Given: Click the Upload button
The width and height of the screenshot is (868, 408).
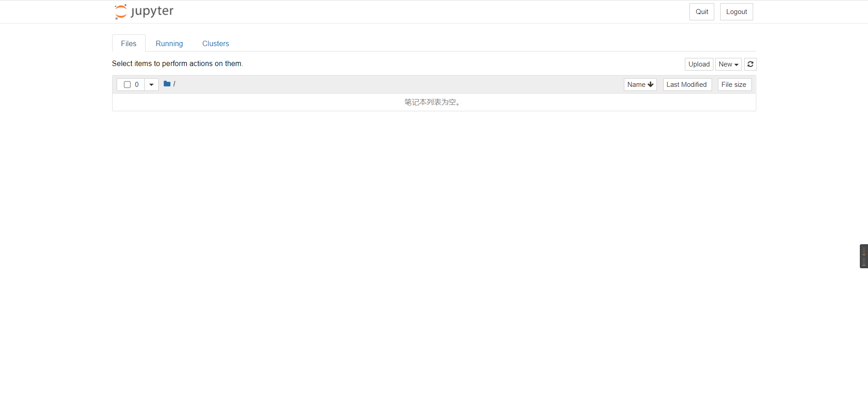Looking at the screenshot, I should [x=699, y=64].
